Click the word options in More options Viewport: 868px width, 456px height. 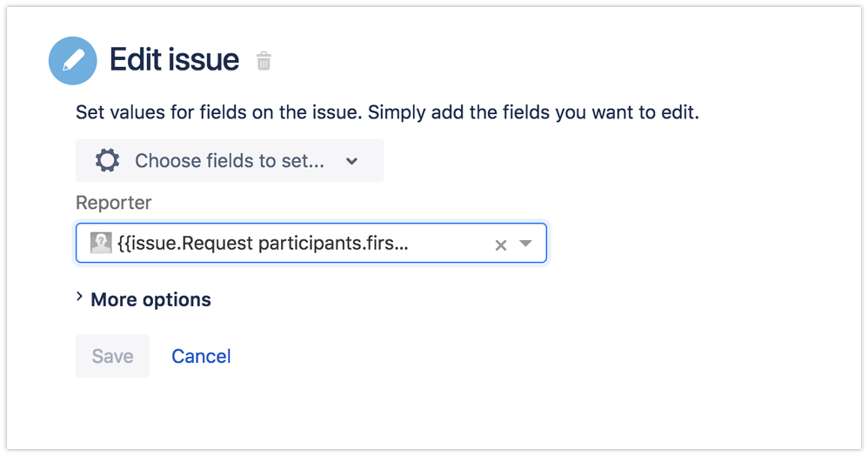(x=177, y=299)
